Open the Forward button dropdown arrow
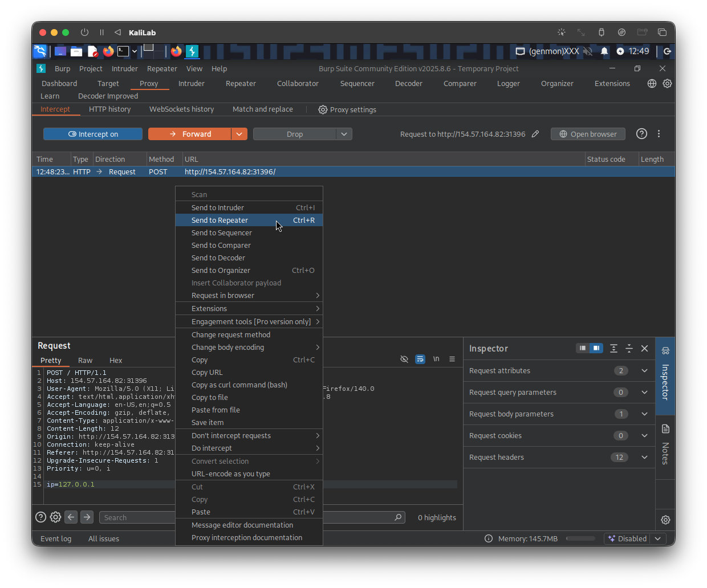 (239, 134)
